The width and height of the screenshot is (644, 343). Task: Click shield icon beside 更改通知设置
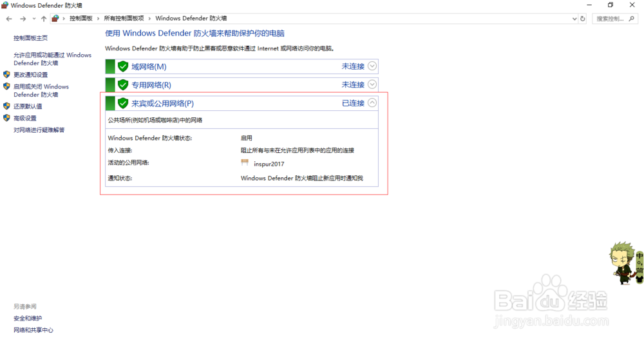(6, 74)
